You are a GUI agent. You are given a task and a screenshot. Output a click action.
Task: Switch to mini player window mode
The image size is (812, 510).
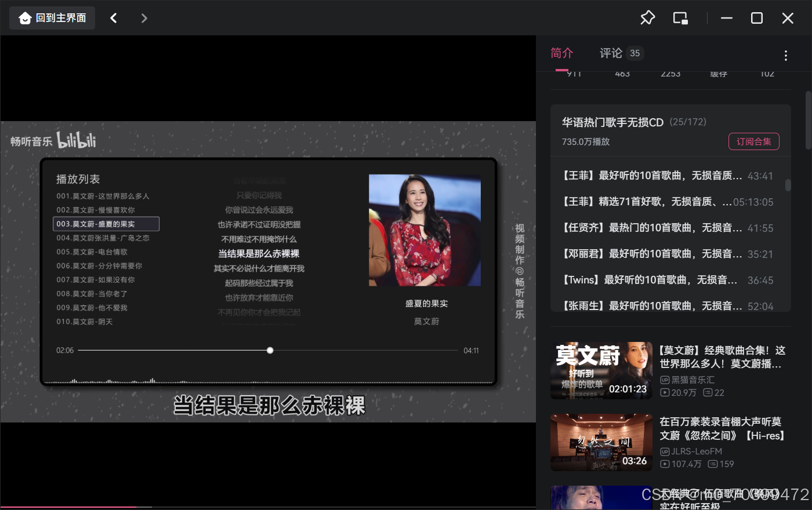pos(680,18)
